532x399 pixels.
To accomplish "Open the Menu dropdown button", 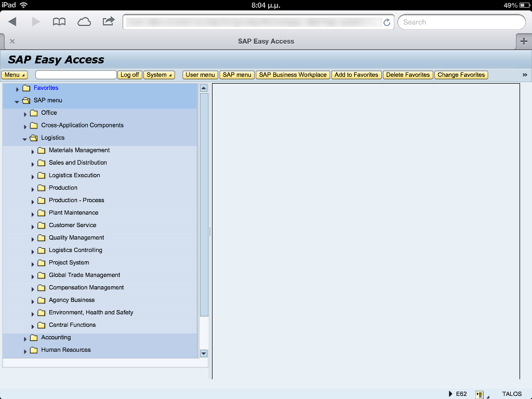I will [x=14, y=75].
